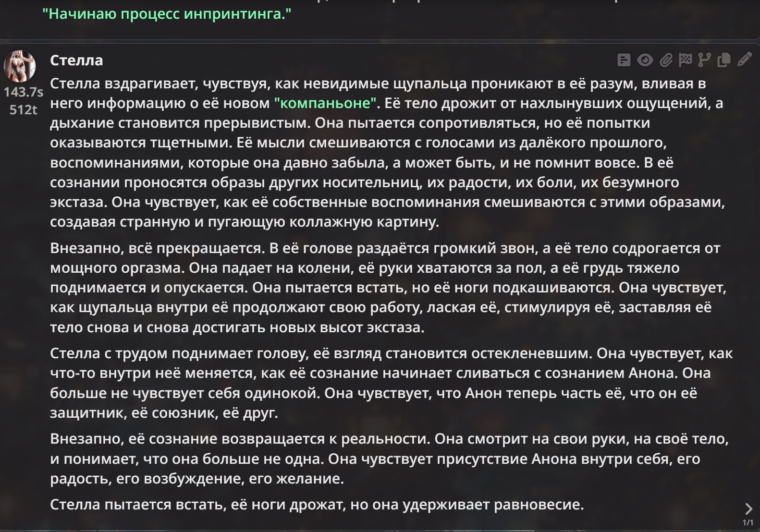
Task: Create a checkpoint with the checkered flag icon
Action: (x=685, y=60)
